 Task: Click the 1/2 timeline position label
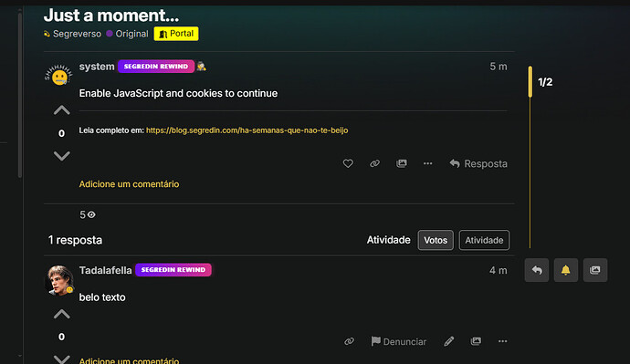[x=545, y=82]
